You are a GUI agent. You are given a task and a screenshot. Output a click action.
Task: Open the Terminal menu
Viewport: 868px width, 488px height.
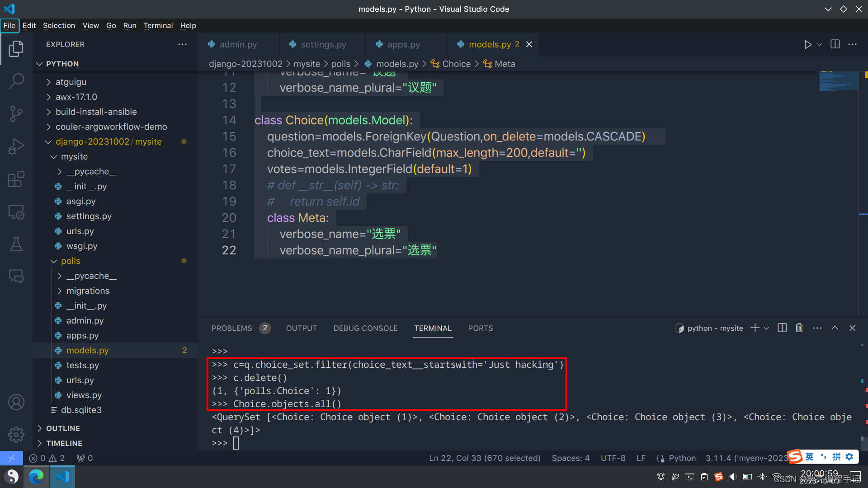pyautogui.click(x=158, y=25)
